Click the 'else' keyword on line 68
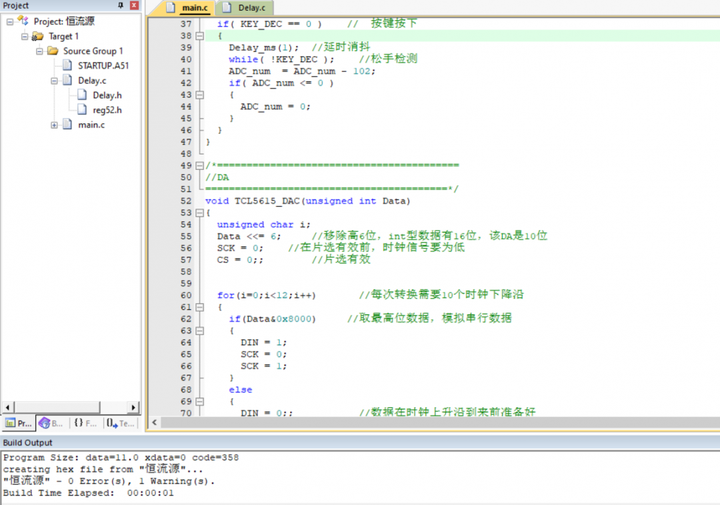The image size is (720, 505). [241, 390]
